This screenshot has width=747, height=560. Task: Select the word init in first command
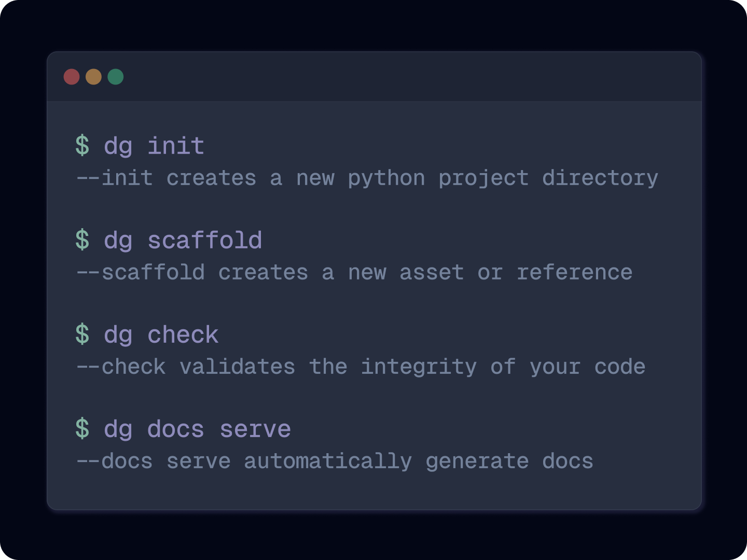(176, 146)
